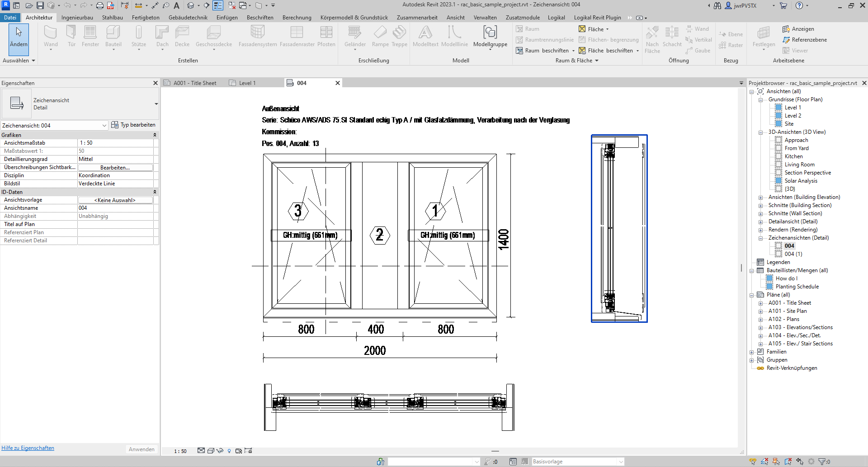Toggle thin lines in quick access toolbar
The image size is (868, 467).
[x=218, y=5]
